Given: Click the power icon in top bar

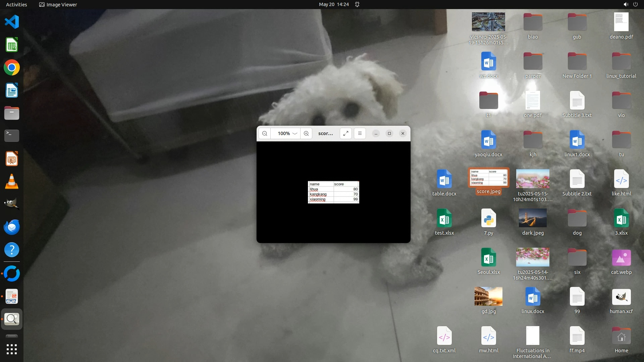Looking at the screenshot, I should click(635, 4).
